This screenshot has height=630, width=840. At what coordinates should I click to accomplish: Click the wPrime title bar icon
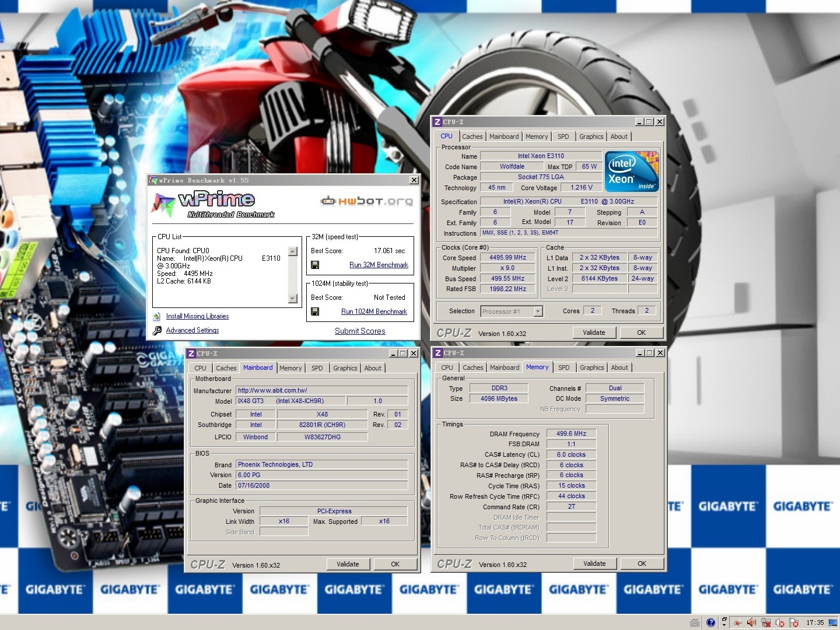[153, 180]
